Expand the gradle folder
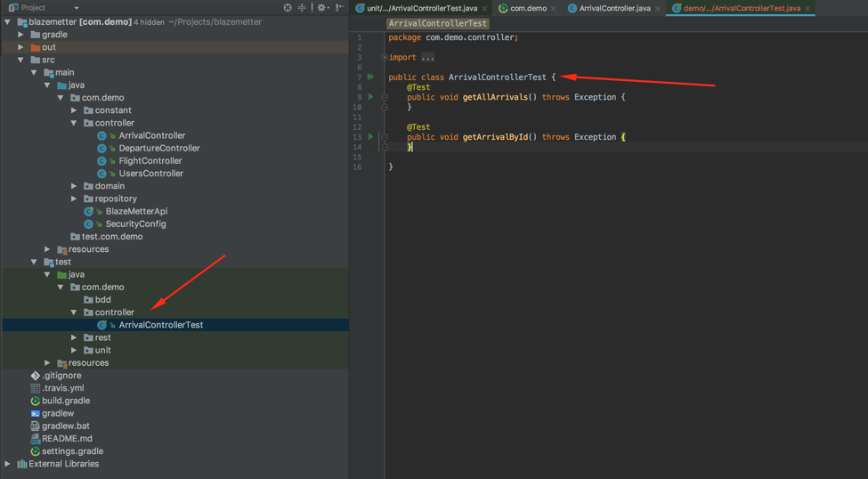Screen dimensions: 868x479 click(21, 35)
